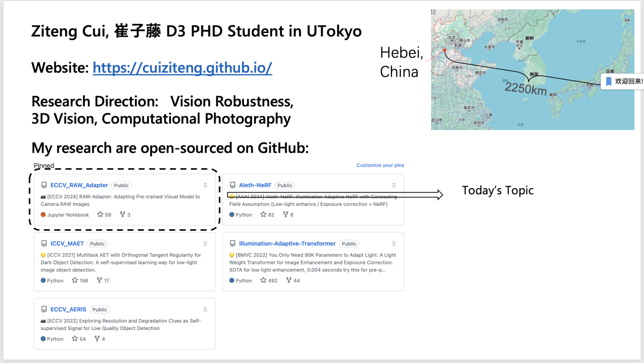Click the blue bookmark icon on the map
This screenshot has width=644, height=363.
(x=608, y=81)
